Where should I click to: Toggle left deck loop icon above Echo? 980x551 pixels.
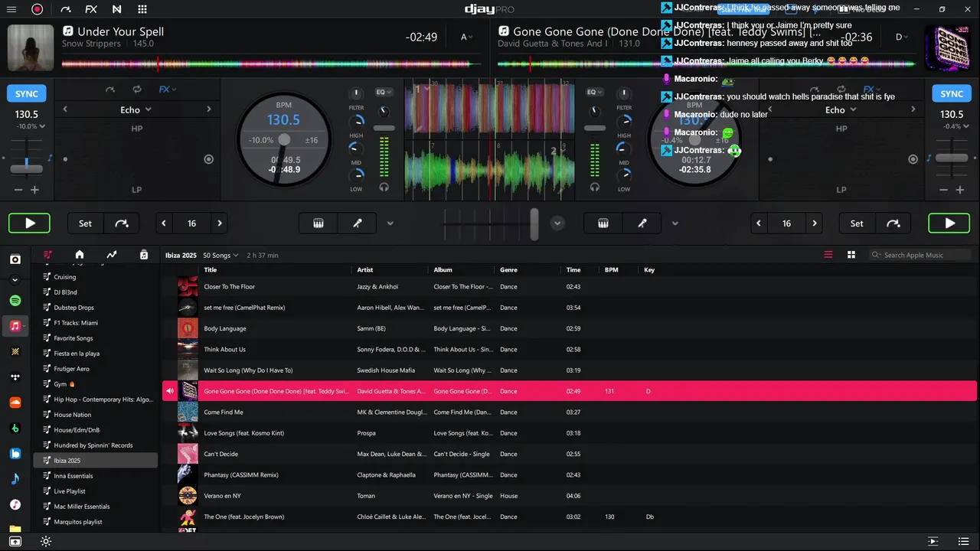pyautogui.click(x=136, y=90)
